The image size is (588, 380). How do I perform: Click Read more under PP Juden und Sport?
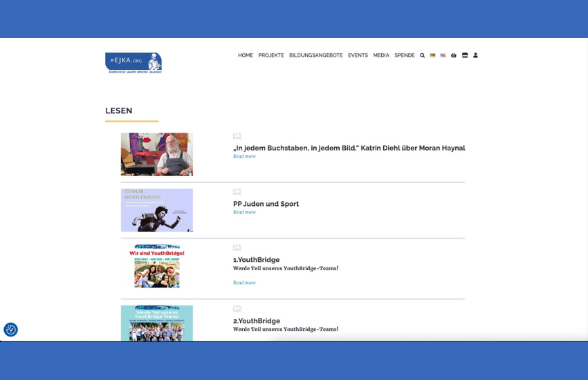(244, 212)
